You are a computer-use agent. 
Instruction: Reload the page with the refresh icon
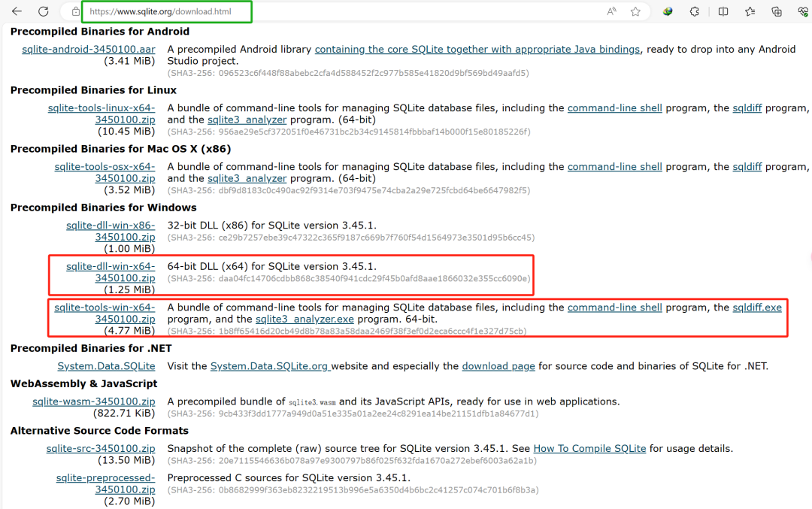pyautogui.click(x=44, y=11)
